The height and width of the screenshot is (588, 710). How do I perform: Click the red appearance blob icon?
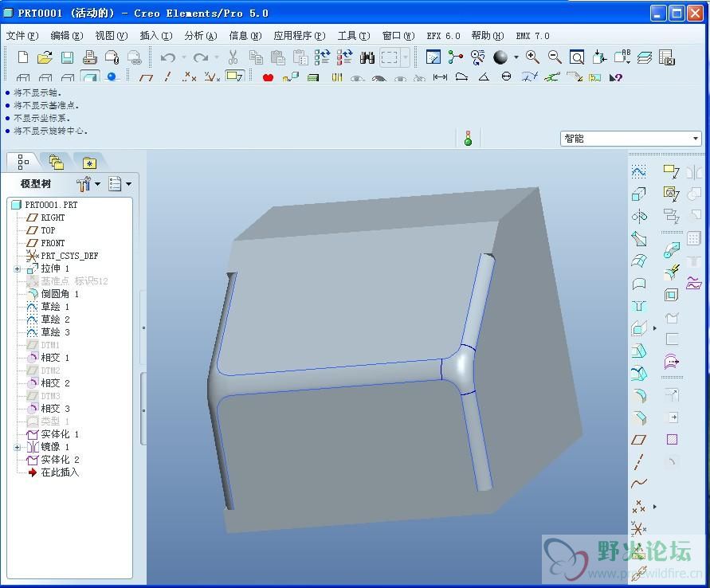pos(268,77)
